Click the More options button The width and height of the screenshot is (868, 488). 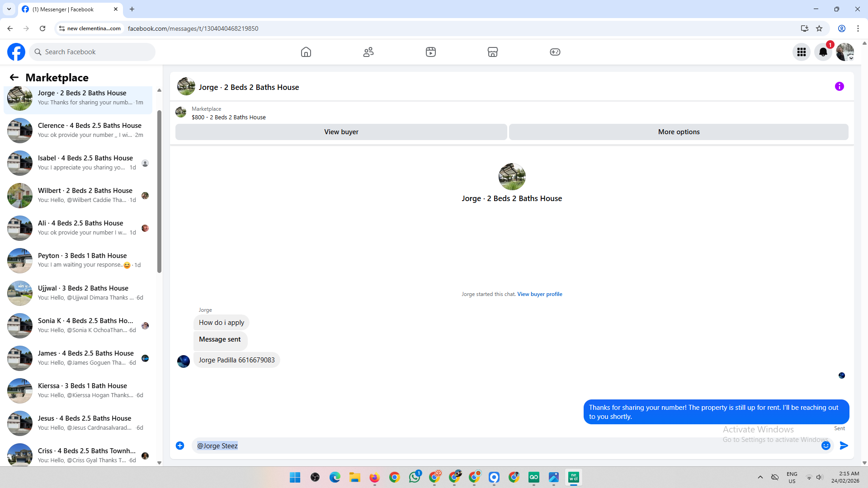679,132
